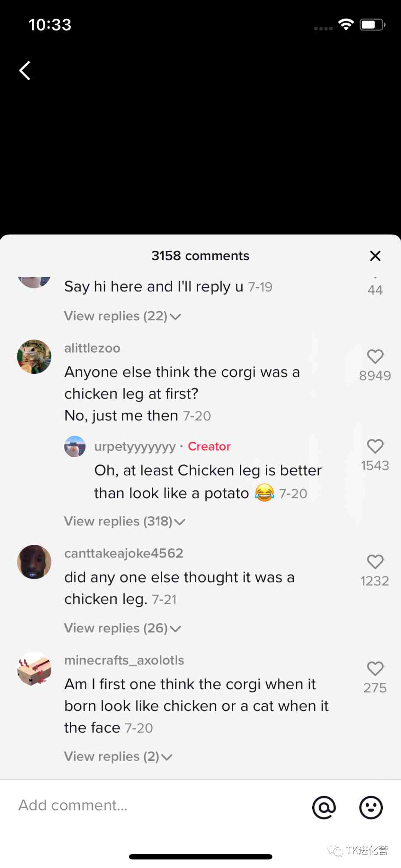Tap the canttakeajoke4562 username
This screenshot has height=868, width=401.
[124, 553]
